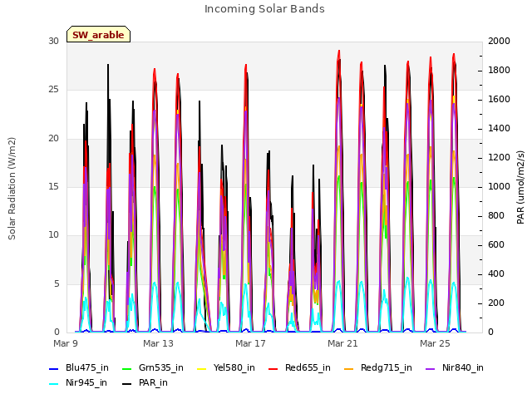
Task: Click the SW_arable site label box
Action: (98, 34)
